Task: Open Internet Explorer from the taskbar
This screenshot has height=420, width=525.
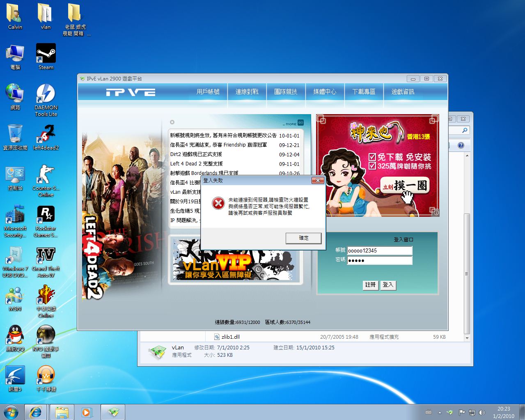Action: pos(35,412)
